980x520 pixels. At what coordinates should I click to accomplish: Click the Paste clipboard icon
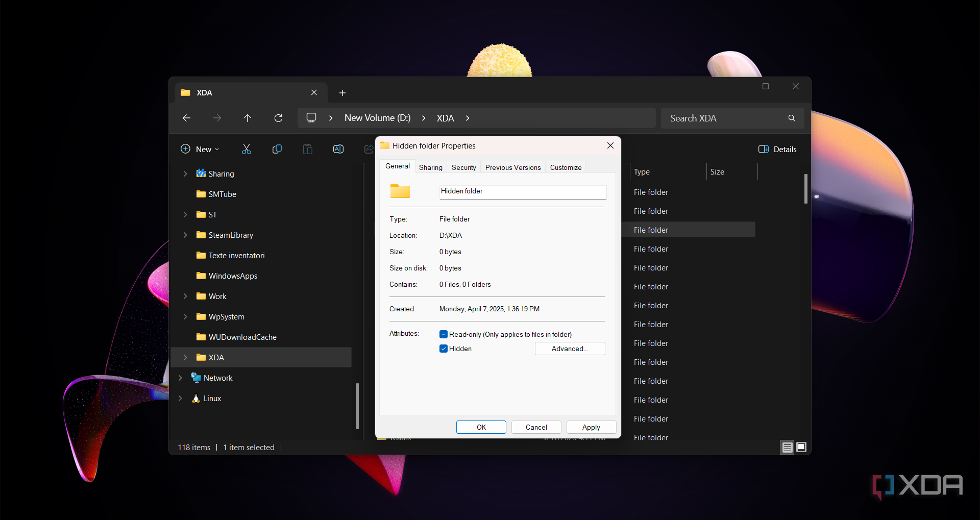[308, 149]
